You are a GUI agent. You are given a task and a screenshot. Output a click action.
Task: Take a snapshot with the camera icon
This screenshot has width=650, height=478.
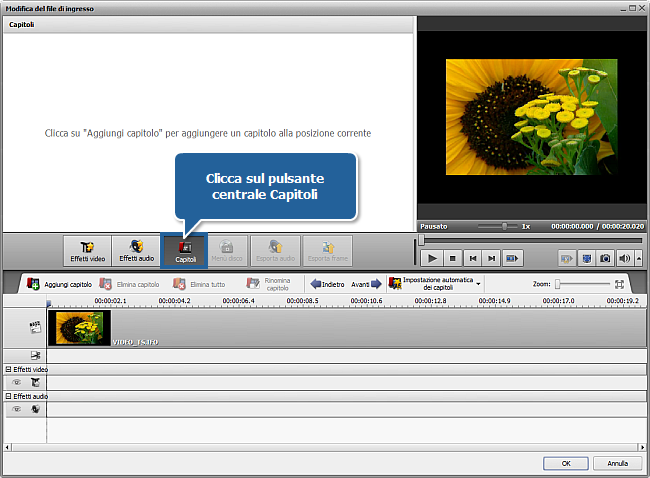click(x=606, y=258)
